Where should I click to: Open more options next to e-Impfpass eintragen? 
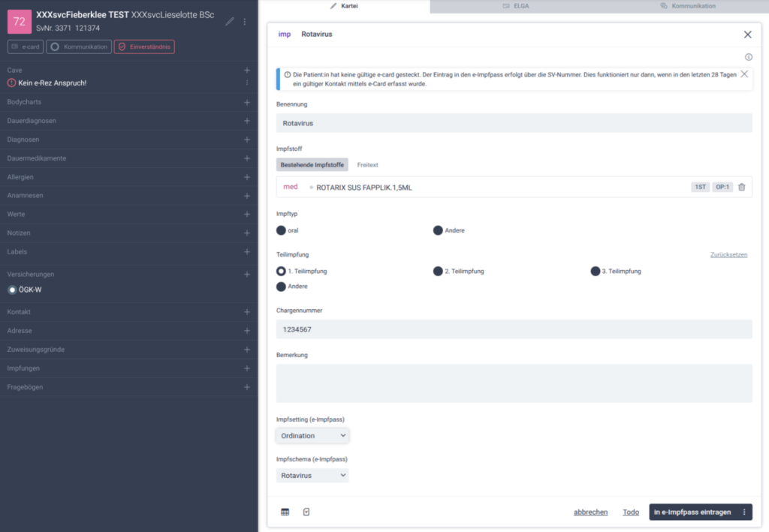point(744,512)
